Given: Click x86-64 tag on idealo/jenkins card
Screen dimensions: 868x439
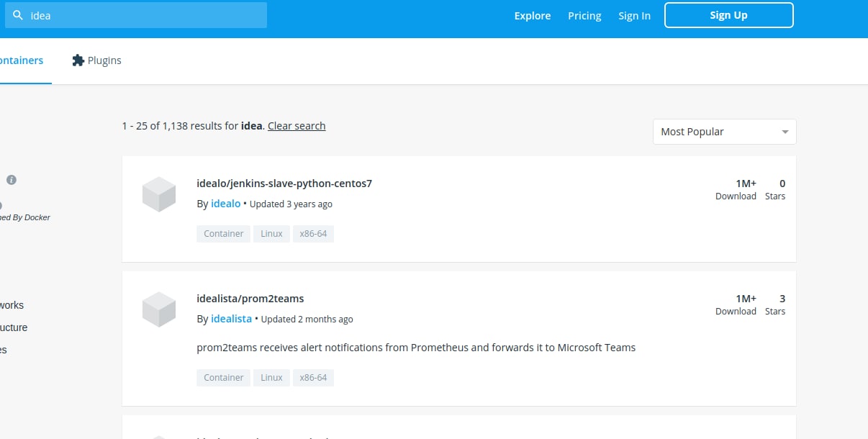Looking at the screenshot, I should [313, 234].
